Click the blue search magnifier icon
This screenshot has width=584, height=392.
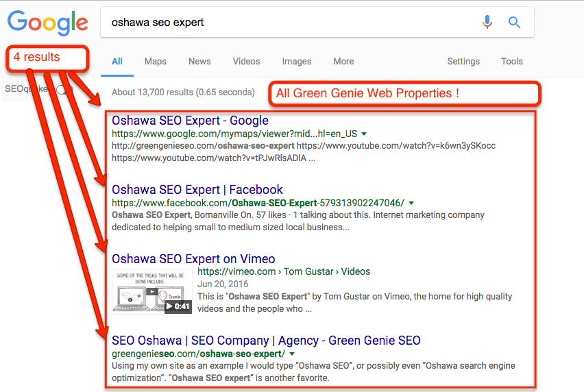[x=514, y=23]
